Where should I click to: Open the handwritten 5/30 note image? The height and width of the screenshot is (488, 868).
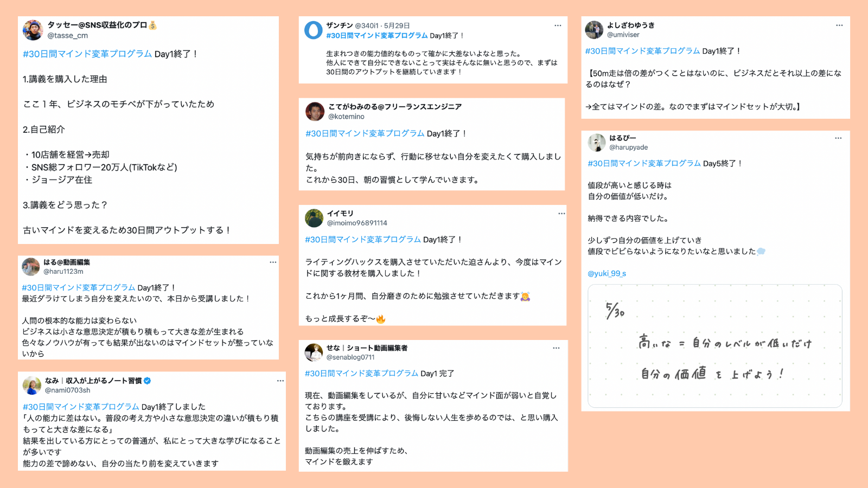714,346
